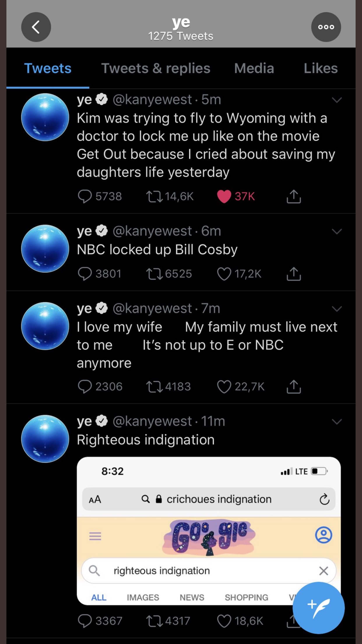The height and width of the screenshot is (644, 362).
Task: Share the Kim Wyoming tweet
Action: click(x=294, y=196)
